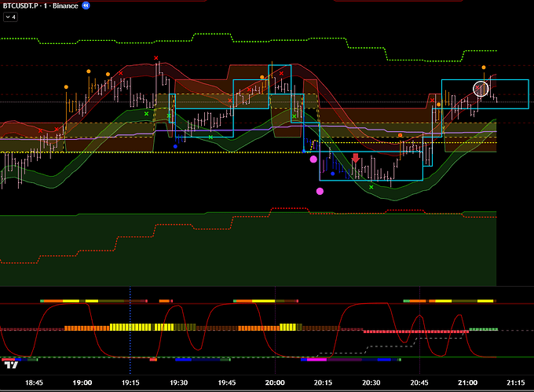The image size is (534, 392).
Task: Click the 18:45 time axis label
Action: click(35, 383)
